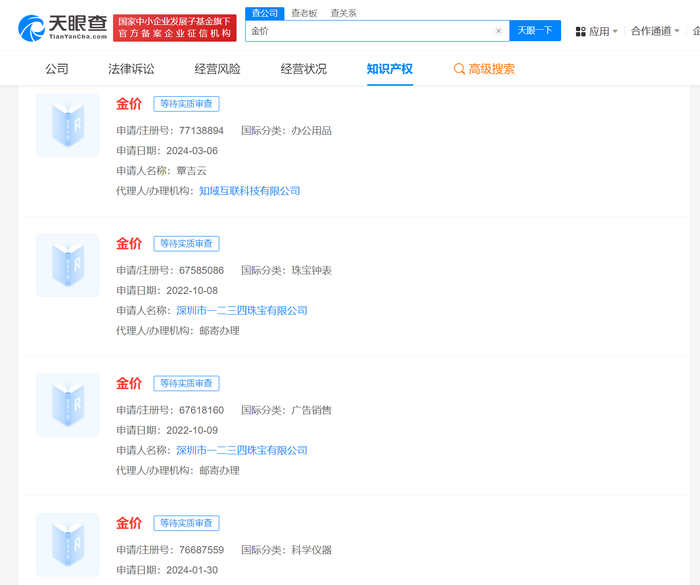Click the 高级搜索 magnifier icon

(x=459, y=69)
